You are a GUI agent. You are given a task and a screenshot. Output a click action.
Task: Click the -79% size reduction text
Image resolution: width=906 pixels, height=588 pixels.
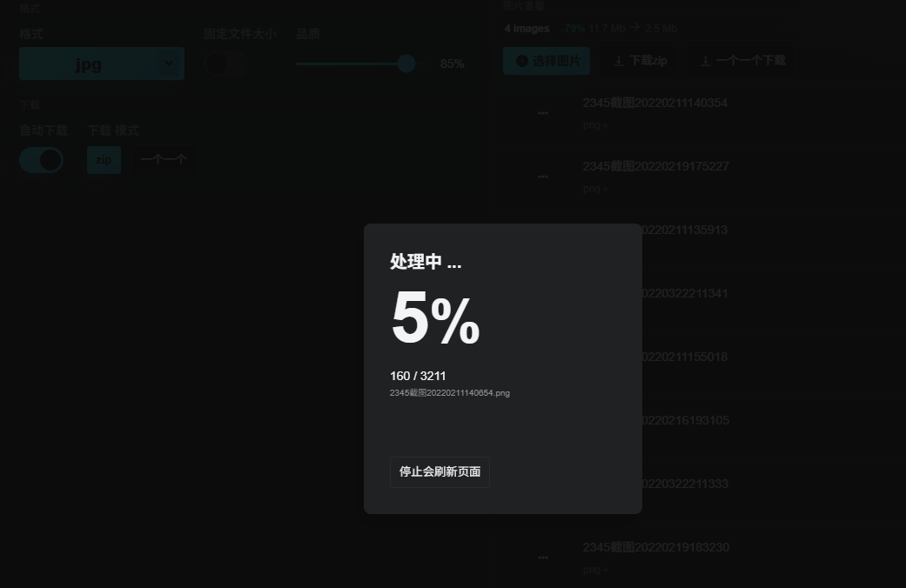[x=574, y=29]
